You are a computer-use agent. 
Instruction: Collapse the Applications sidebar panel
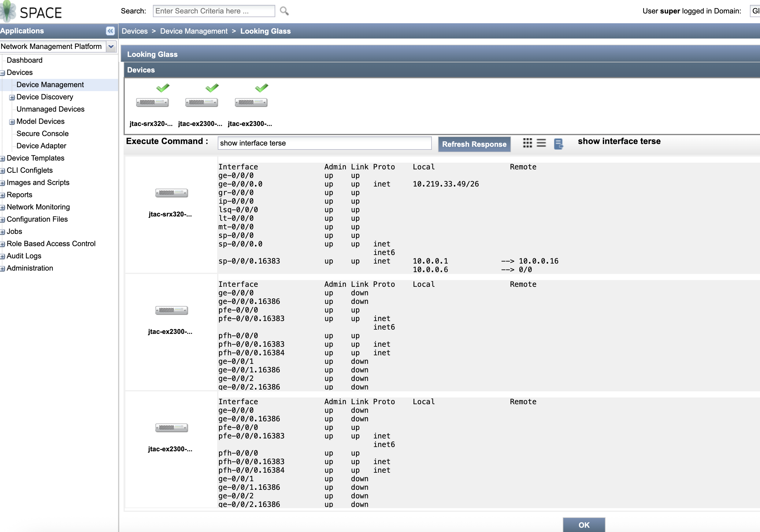coord(110,31)
